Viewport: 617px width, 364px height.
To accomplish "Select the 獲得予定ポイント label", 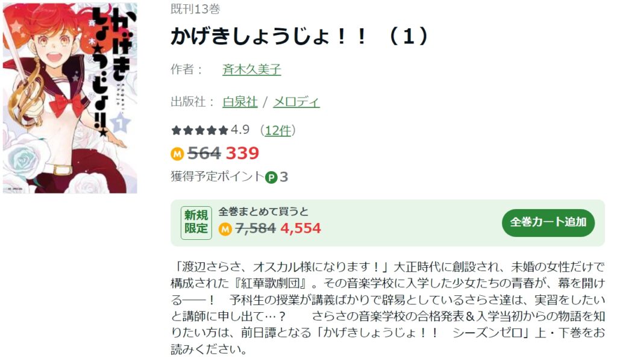I will pyautogui.click(x=217, y=177).
